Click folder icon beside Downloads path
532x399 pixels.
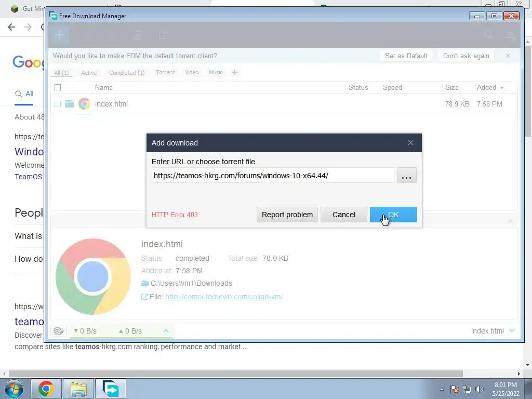click(x=145, y=283)
